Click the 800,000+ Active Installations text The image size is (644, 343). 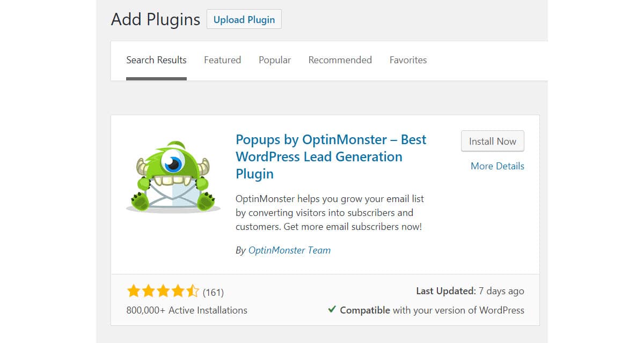click(x=187, y=310)
